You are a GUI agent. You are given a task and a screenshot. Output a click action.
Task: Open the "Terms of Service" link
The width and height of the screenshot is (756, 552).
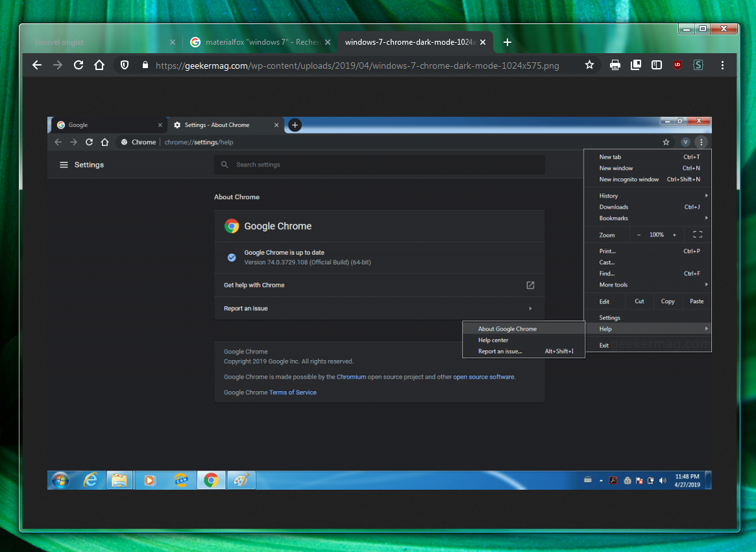pyautogui.click(x=293, y=392)
